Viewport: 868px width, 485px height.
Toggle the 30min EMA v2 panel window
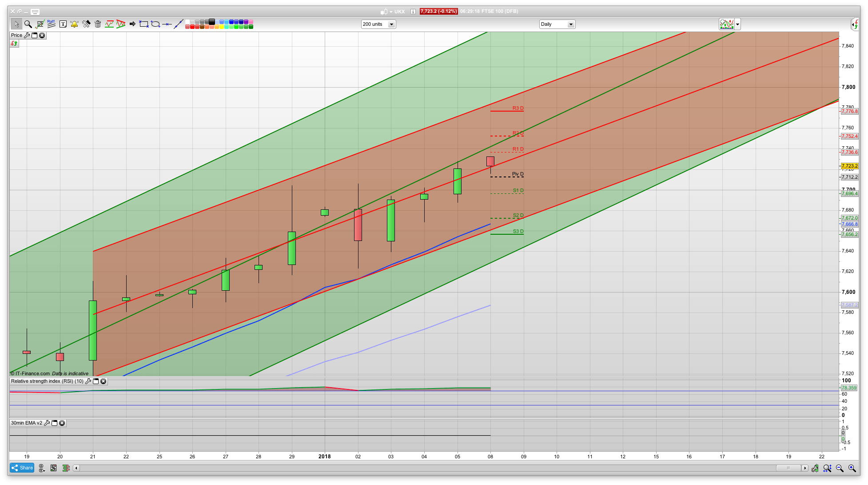click(x=55, y=423)
